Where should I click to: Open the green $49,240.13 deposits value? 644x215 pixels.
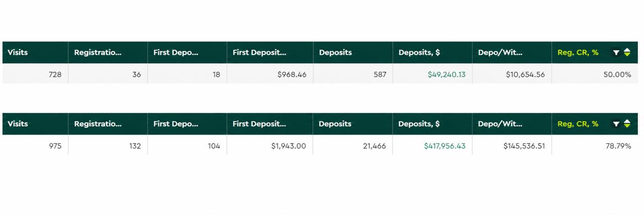[x=447, y=75]
